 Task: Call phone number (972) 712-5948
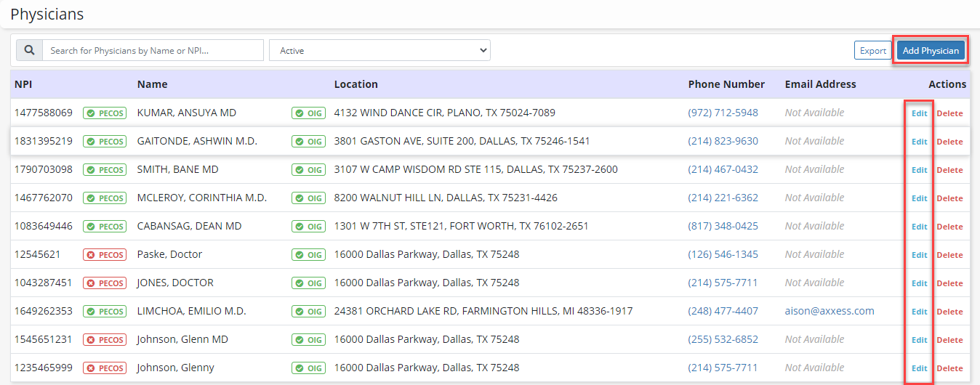tap(723, 113)
